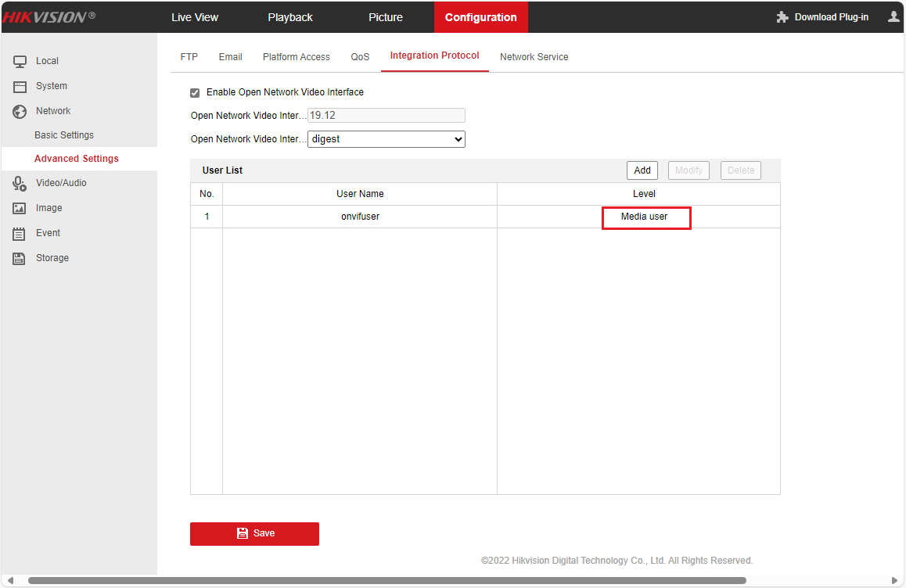This screenshot has height=588, width=906.
Task: Switch to the Playback tab
Action: click(290, 17)
